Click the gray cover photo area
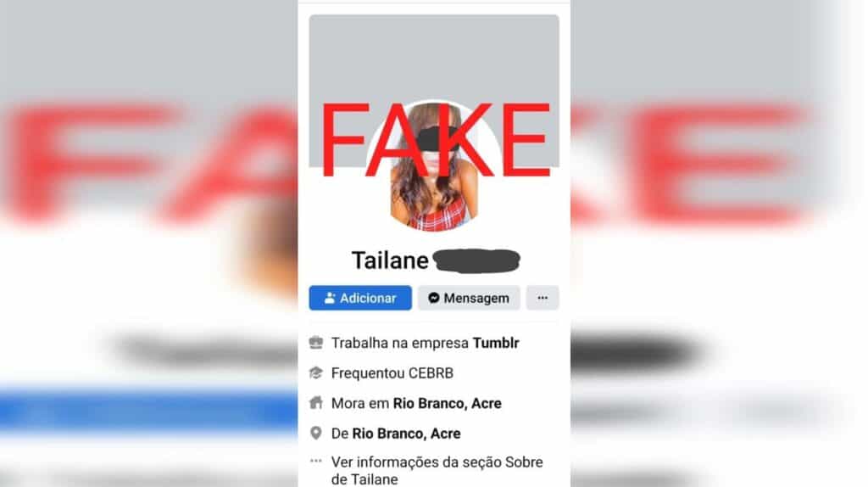 coord(434,55)
